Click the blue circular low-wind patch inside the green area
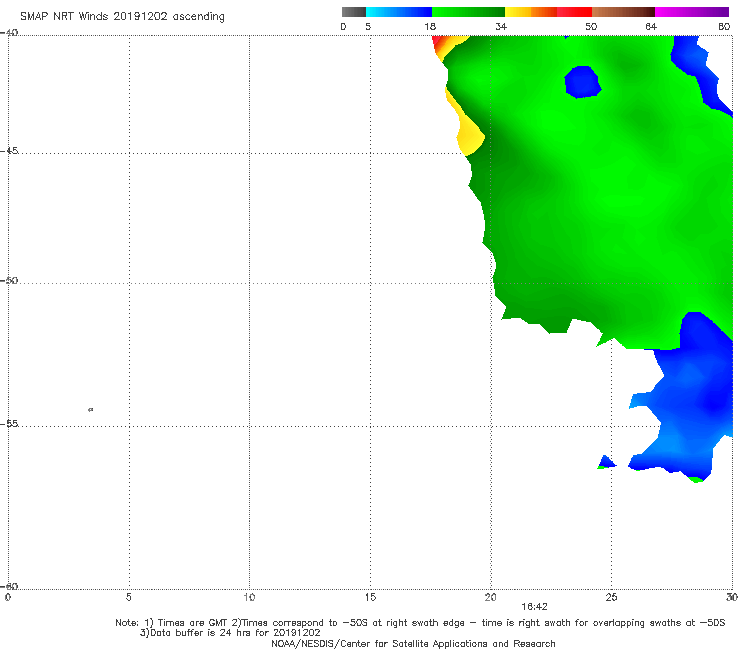 click(582, 82)
